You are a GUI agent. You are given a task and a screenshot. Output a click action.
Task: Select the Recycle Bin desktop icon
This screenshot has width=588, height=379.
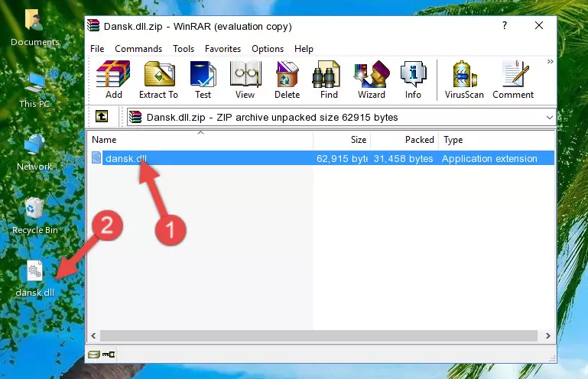pyautogui.click(x=35, y=216)
